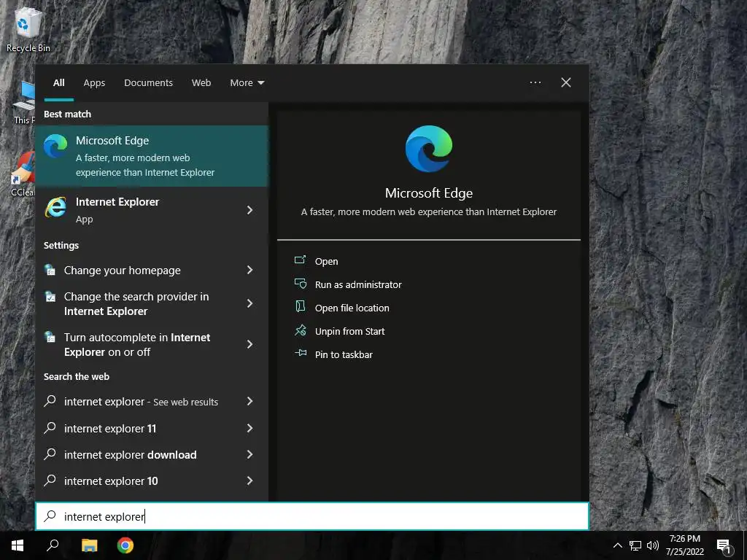Select Microsoft Edge icon in best match
The height and width of the screenshot is (560, 747).
[55, 146]
